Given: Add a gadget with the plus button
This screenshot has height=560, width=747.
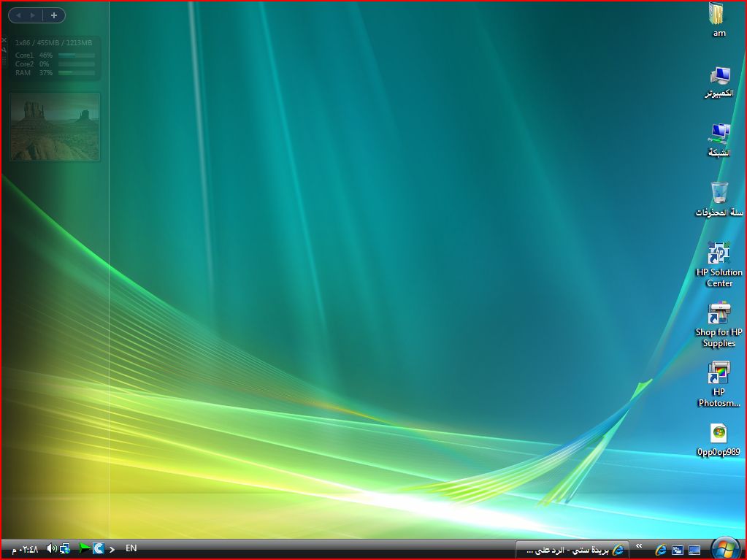Looking at the screenshot, I should tap(54, 15).
